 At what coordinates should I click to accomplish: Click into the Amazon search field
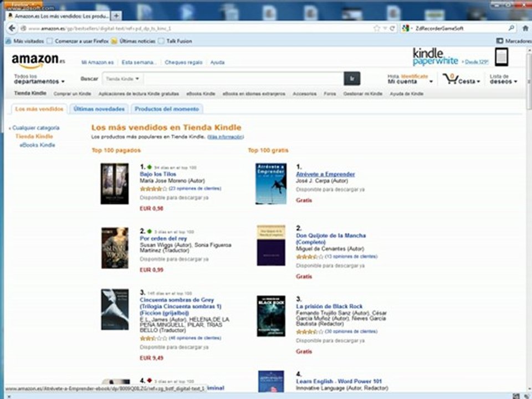[243, 79]
